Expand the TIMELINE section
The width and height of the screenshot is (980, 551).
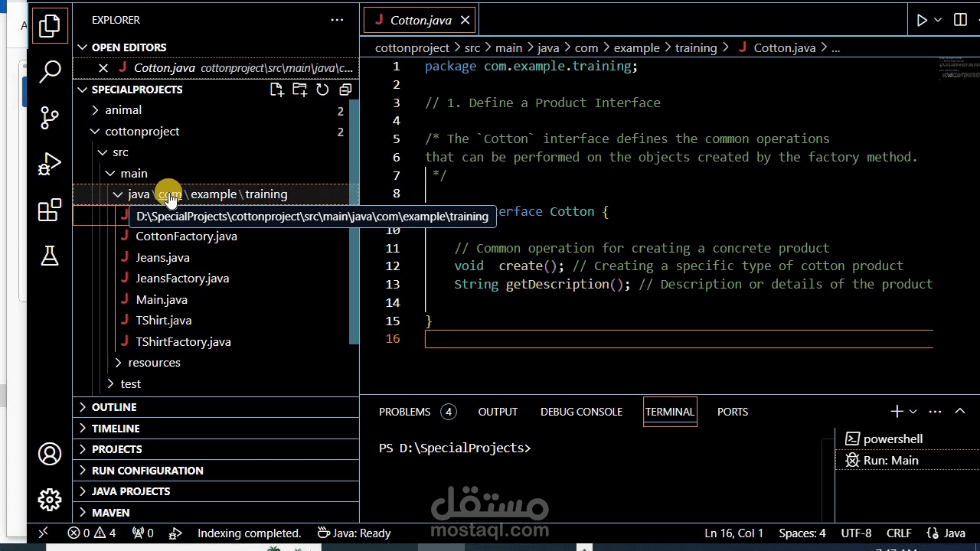point(216,429)
